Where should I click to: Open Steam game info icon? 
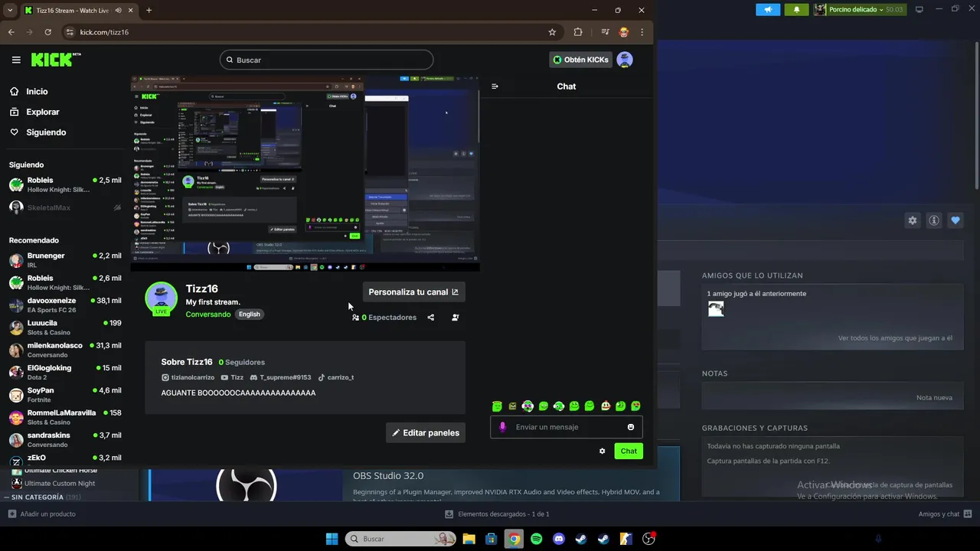tap(934, 220)
